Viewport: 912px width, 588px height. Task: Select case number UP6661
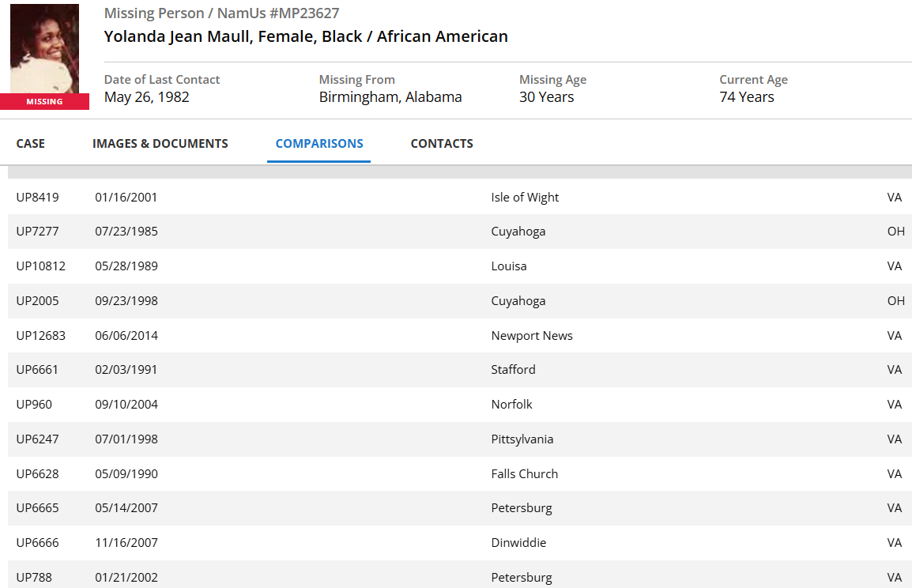[x=37, y=370]
